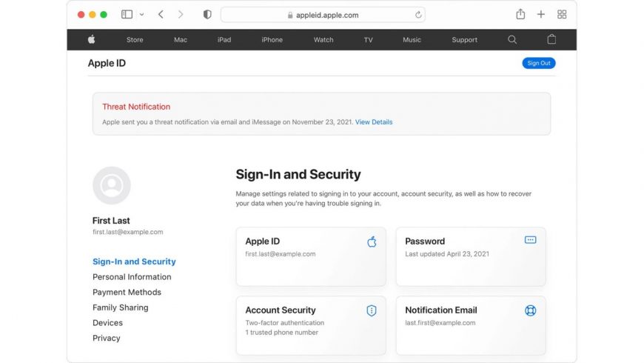Click '1 trusted phone number' text
This screenshot has width=644, height=363.
282,332
